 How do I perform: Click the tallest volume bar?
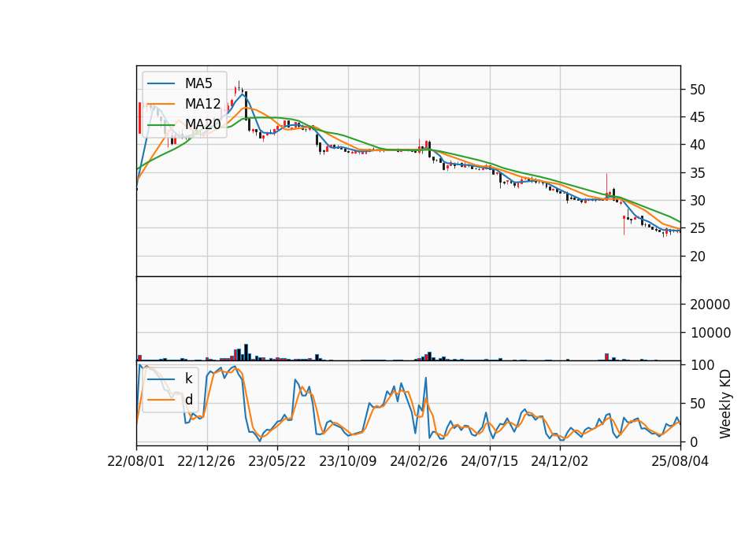(x=246, y=353)
